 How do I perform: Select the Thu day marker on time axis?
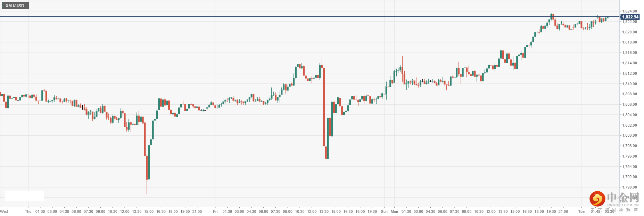click(x=28, y=211)
